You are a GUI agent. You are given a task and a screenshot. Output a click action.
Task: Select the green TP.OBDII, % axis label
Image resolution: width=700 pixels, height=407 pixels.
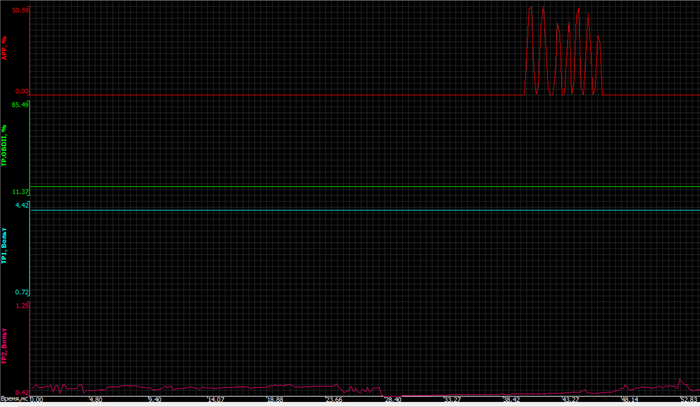click(x=5, y=147)
